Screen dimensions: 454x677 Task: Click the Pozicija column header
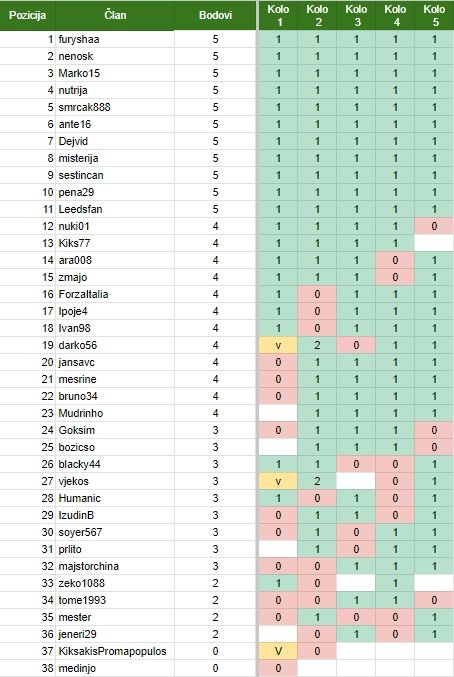click(x=28, y=15)
